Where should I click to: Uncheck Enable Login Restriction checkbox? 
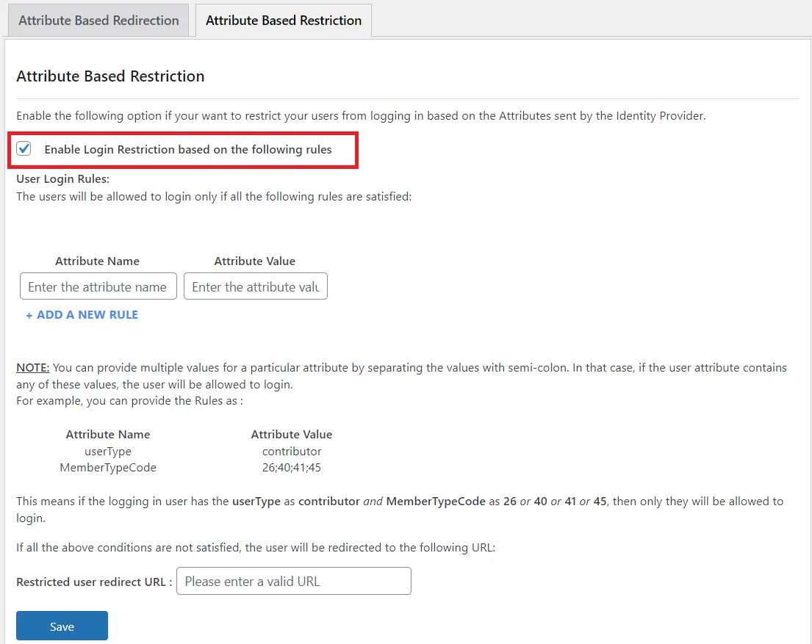(x=24, y=148)
